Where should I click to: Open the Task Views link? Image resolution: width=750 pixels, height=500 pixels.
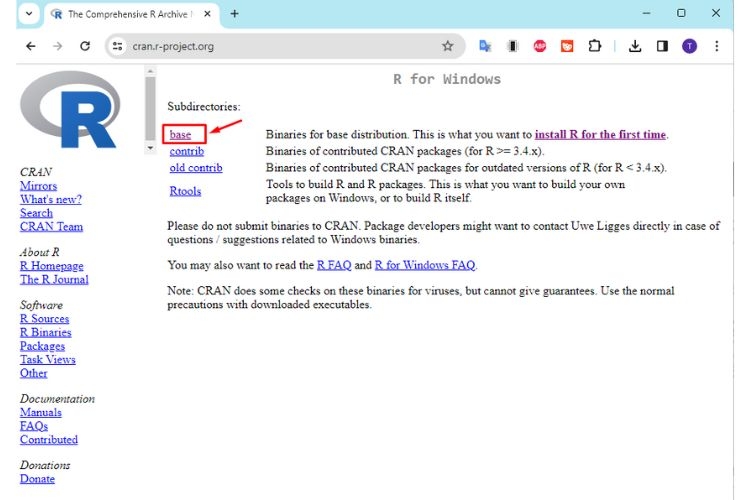[x=47, y=360]
